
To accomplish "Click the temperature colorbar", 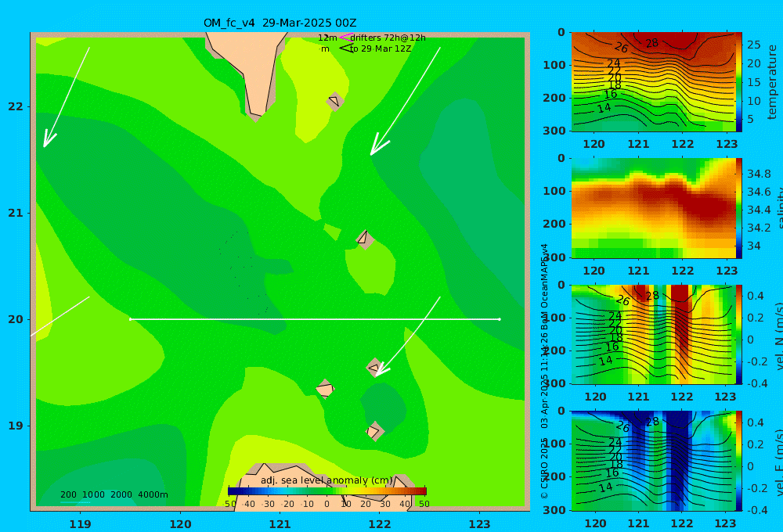I will click(739, 82).
